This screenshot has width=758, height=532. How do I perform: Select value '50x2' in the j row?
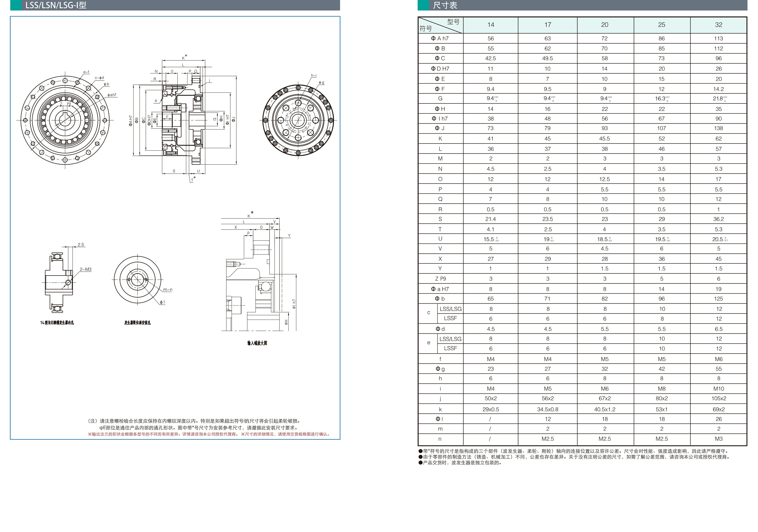[x=491, y=398]
